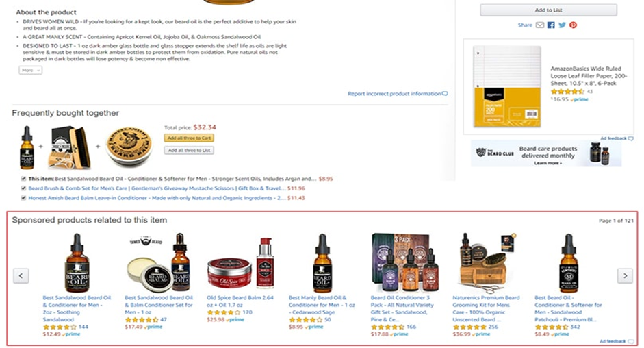The image size is (644, 348).
Task: Share product on Twitter icon
Action: (x=562, y=25)
